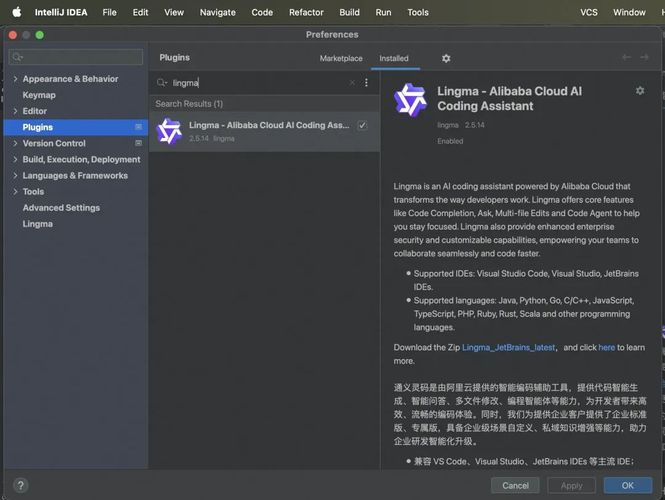665x500 pixels.
Task: Open the Tools menu
Action: (x=418, y=12)
